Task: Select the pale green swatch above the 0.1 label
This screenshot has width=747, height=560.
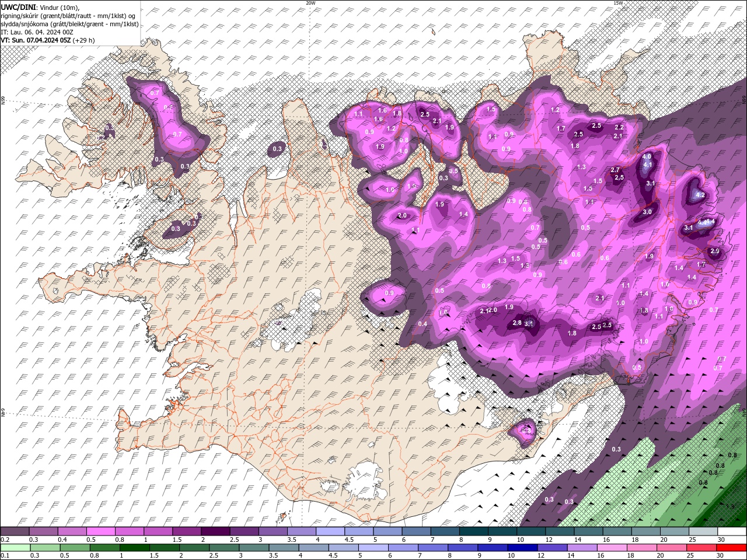Action: click(15, 548)
